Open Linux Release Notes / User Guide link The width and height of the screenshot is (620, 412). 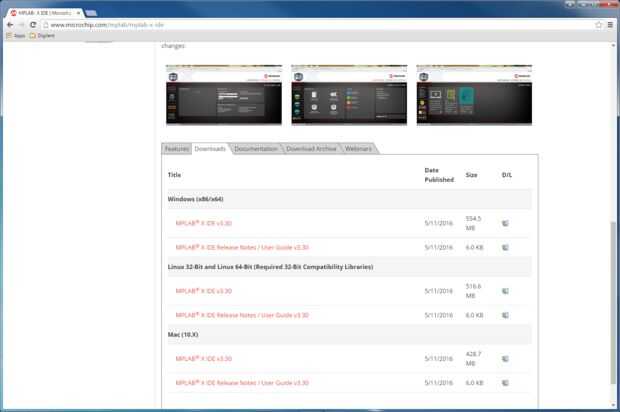coord(242,315)
